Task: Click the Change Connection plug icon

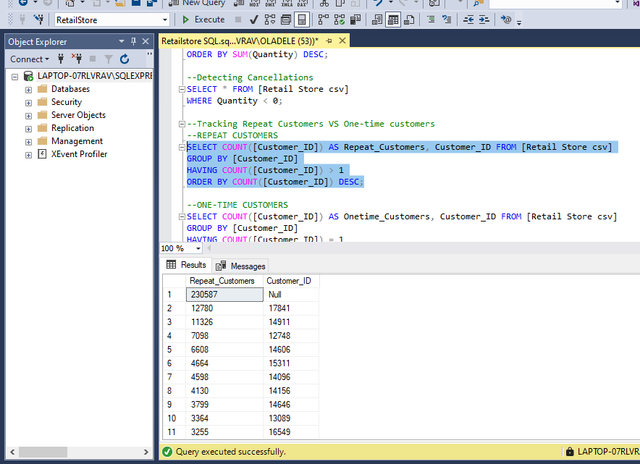Action: point(39,19)
